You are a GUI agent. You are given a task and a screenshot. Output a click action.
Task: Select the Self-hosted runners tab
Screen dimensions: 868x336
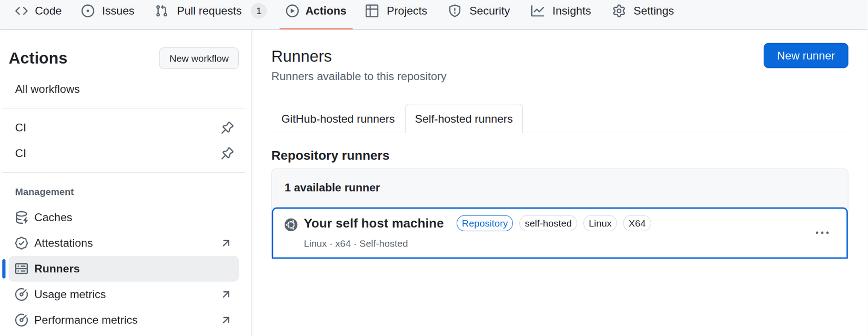[x=463, y=119]
